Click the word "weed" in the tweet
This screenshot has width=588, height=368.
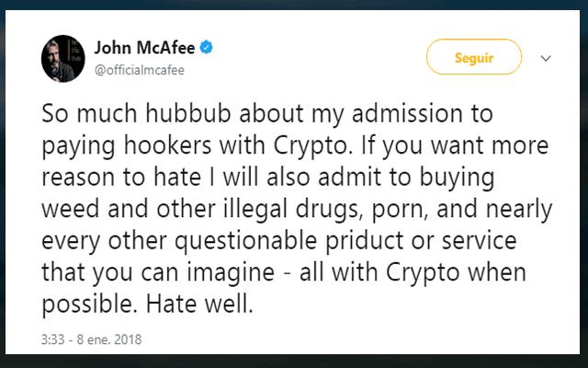[67, 212]
